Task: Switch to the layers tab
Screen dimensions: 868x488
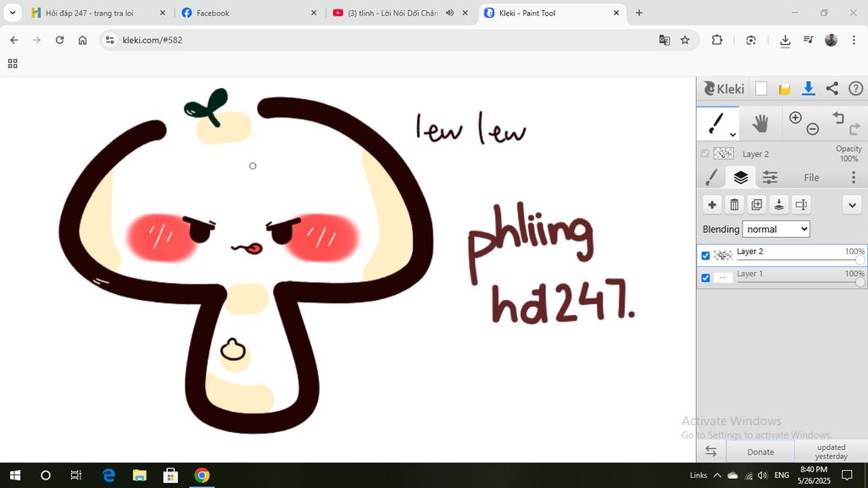Action: point(741,178)
